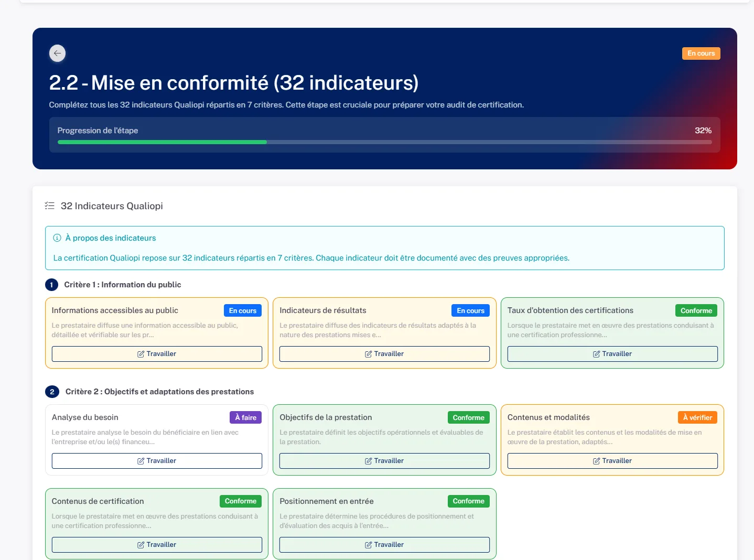Open Travailler for Contenus de certification
The width and height of the screenshot is (754, 560).
point(157,545)
